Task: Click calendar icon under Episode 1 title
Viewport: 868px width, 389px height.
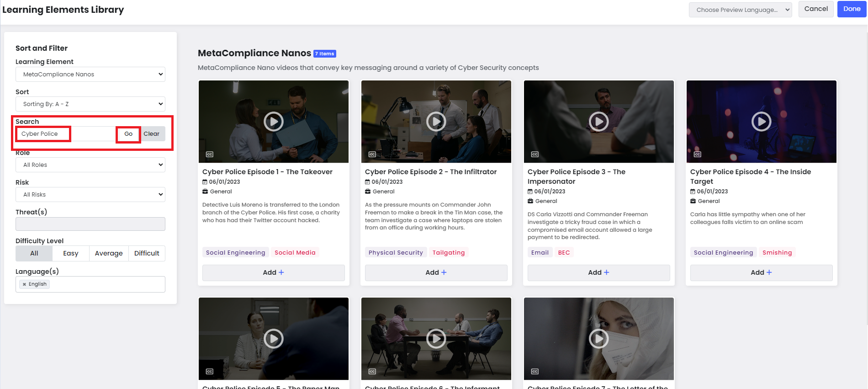Action: click(x=205, y=182)
